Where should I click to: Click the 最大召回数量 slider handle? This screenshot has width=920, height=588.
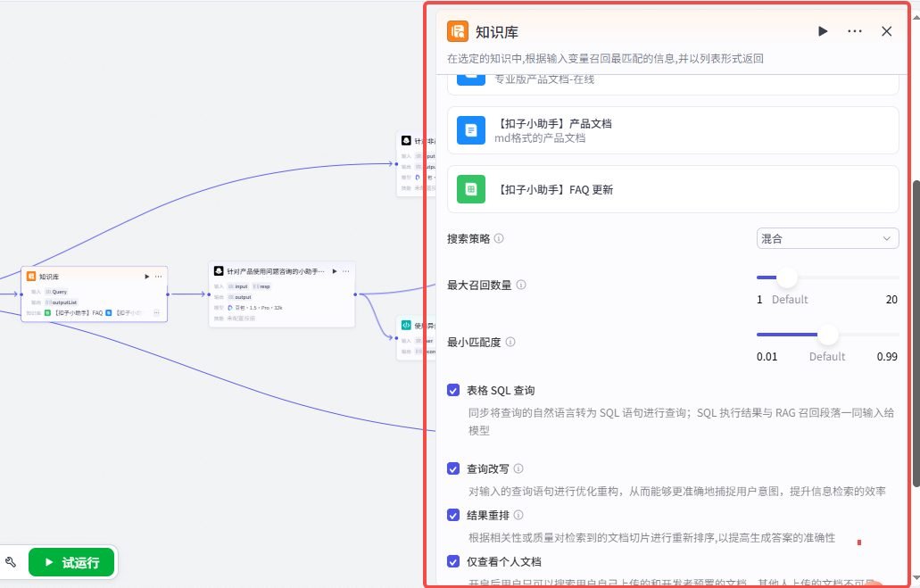point(787,277)
